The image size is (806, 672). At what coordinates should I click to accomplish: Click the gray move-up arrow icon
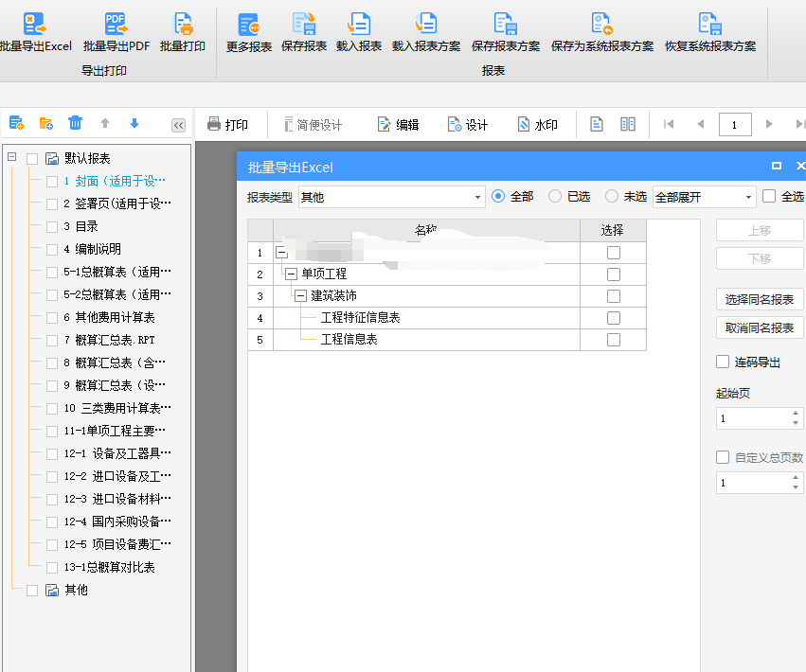tap(105, 123)
